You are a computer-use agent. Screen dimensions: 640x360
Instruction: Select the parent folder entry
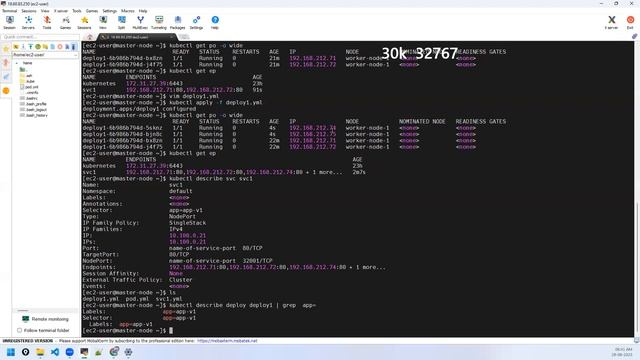(23, 69)
